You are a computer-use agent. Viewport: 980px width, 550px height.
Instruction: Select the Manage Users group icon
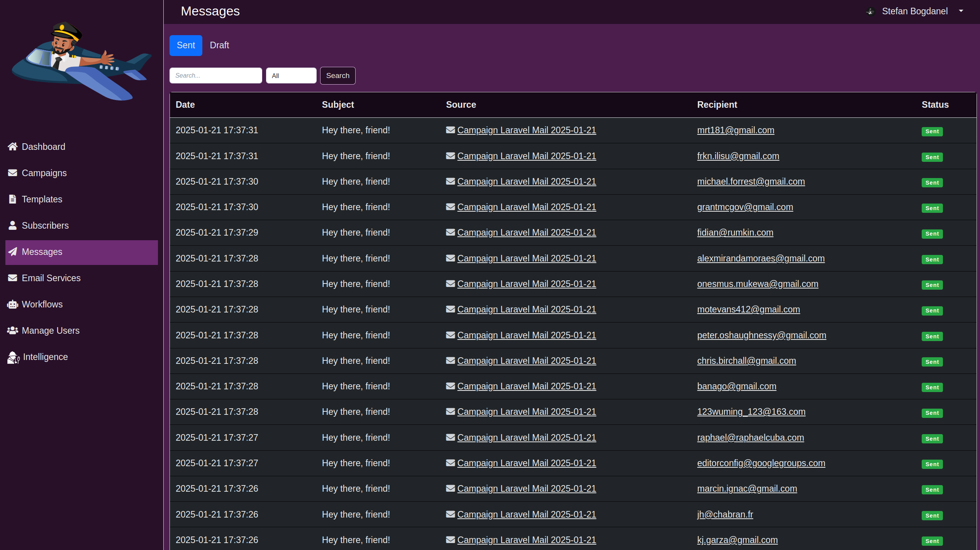point(12,330)
